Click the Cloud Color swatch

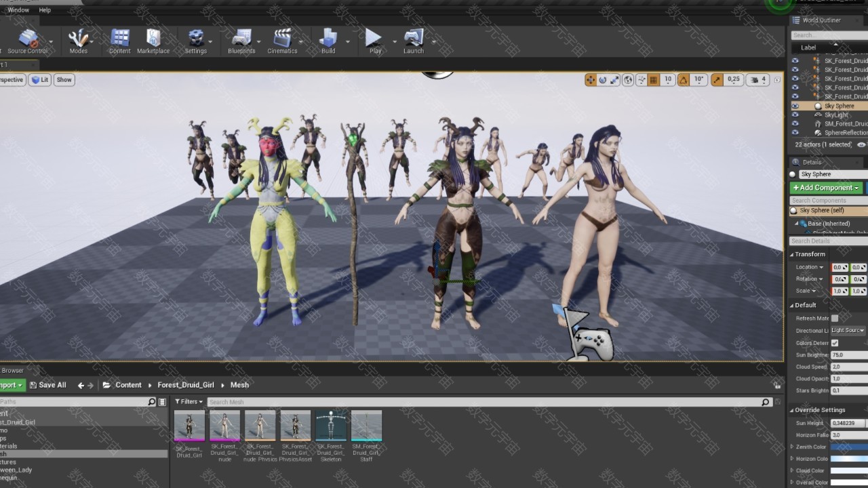coord(849,470)
